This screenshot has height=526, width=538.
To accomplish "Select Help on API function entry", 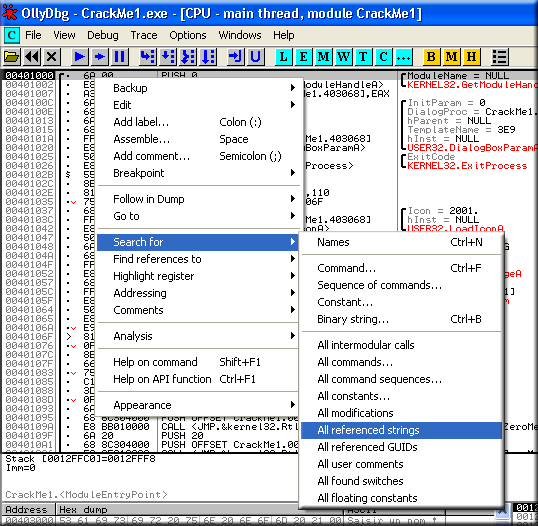I will (x=198, y=379).
